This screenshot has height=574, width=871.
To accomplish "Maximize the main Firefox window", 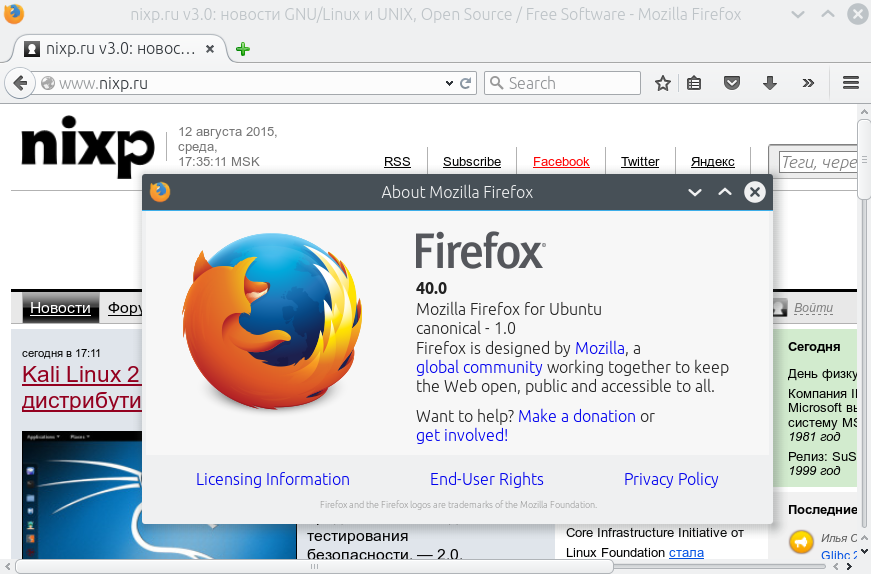I will coord(828,14).
